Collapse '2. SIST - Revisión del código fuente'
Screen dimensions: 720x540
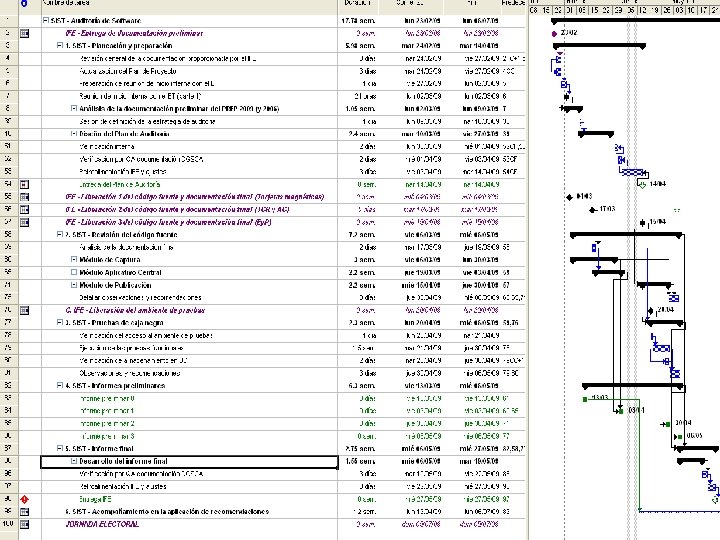click(60, 235)
